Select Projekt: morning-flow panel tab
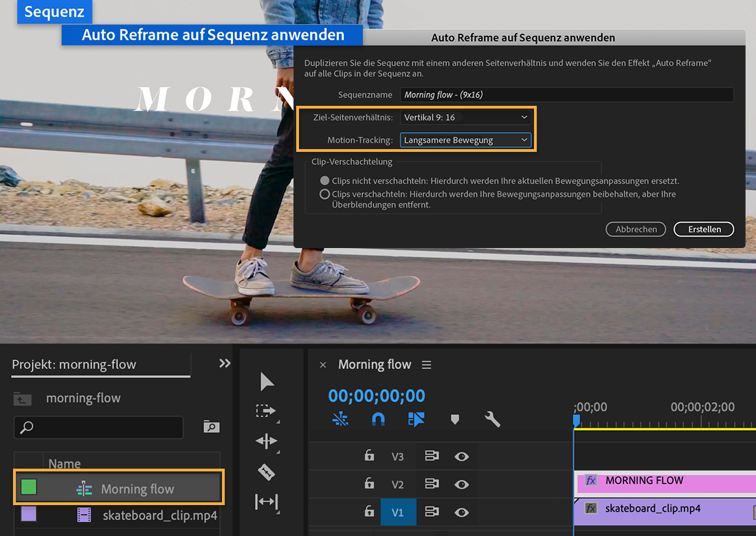 (74, 364)
